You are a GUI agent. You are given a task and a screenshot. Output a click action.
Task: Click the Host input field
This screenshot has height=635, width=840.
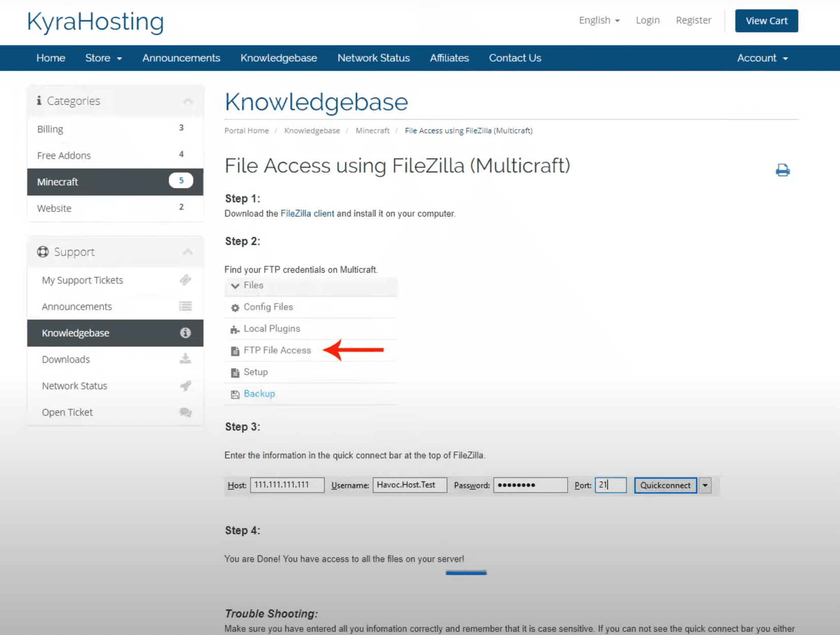(x=287, y=485)
